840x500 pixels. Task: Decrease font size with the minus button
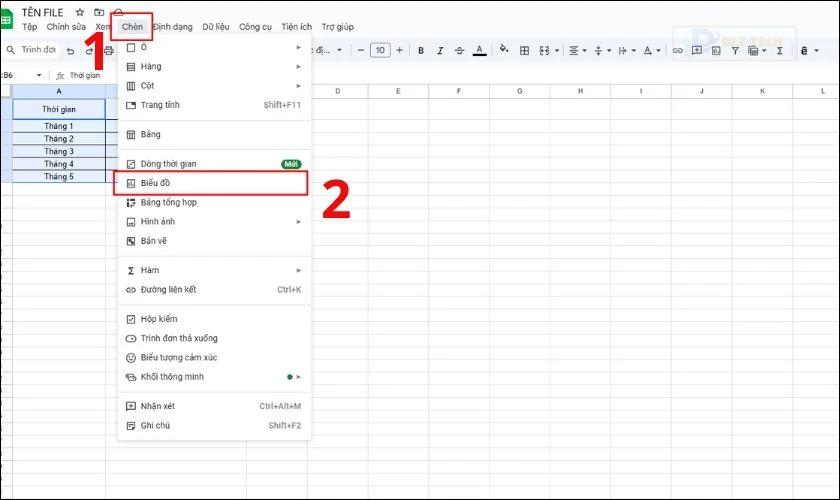point(361,50)
